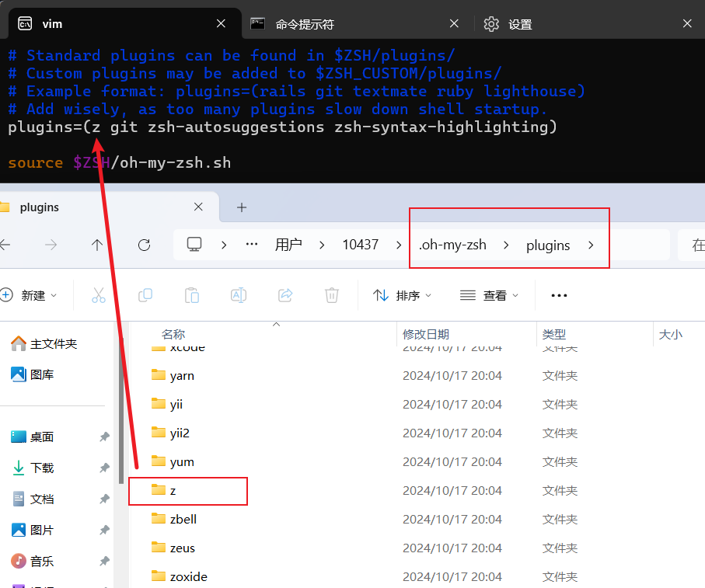705x588 pixels.
Task: Click the Cut scissors icon
Action: click(x=99, y=295)
